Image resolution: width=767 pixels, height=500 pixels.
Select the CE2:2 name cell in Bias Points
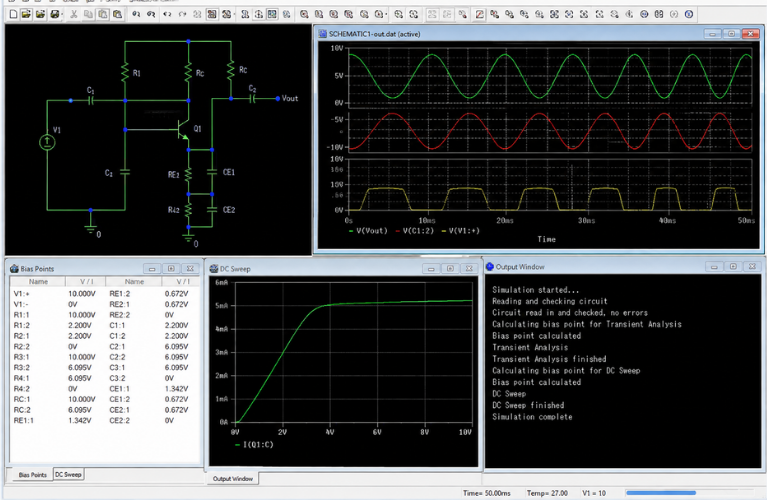click(119, 420)
